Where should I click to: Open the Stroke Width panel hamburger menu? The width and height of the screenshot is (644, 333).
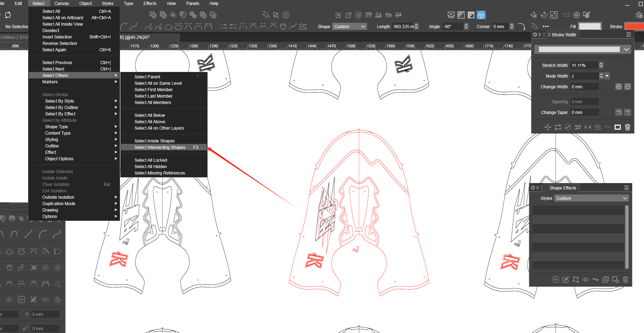click(x=629, y=35)
